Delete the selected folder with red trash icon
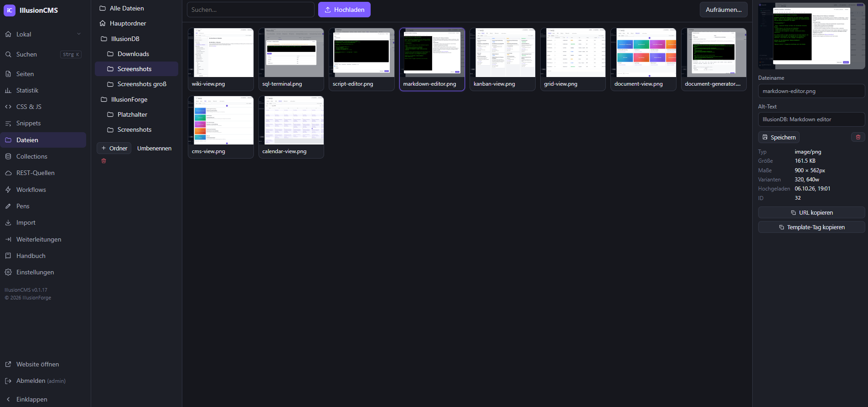 103,161
